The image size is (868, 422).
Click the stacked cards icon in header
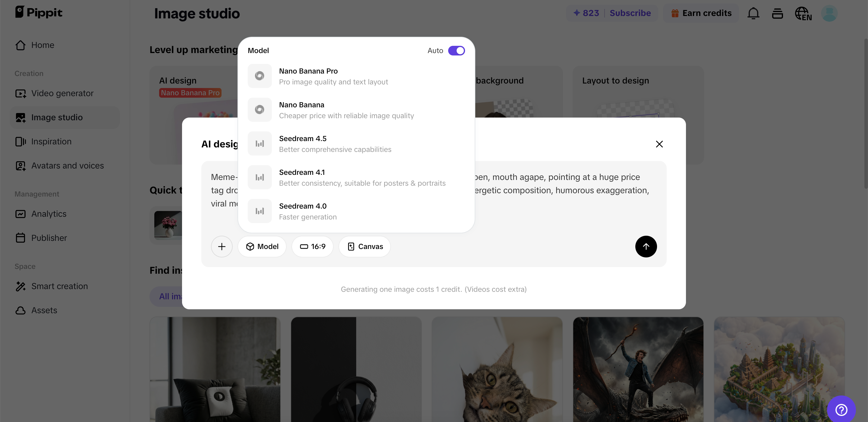pyautogui.click(x=777, y=14)
